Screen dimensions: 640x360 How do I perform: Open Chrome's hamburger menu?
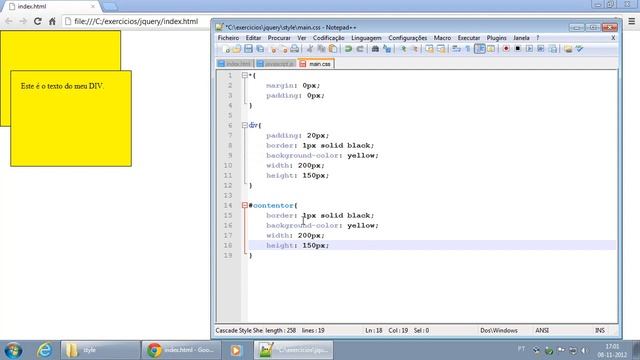pyautogui.click(x=631, y=21)
